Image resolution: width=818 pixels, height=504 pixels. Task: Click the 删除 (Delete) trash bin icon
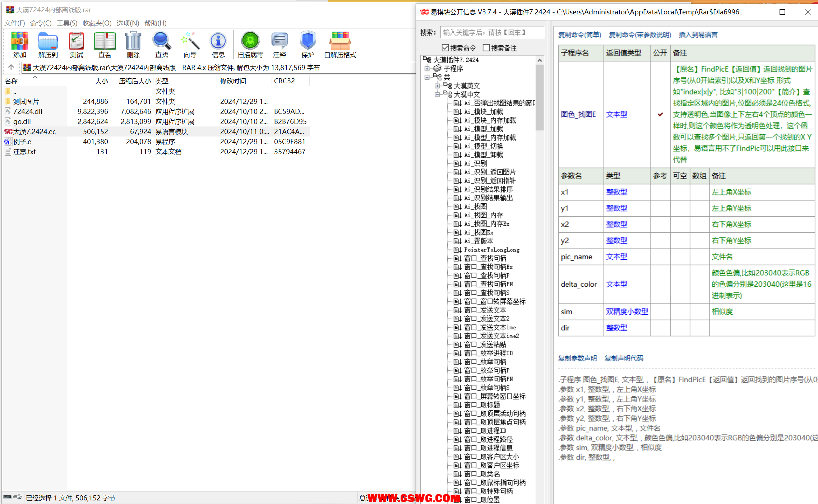133,45
